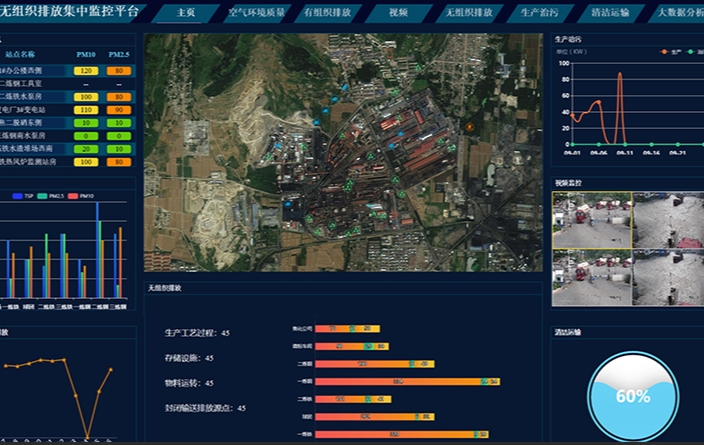Viewport: 704px width, 445px height.
Task: Click the 站点名称 column header
Action: 20,54
